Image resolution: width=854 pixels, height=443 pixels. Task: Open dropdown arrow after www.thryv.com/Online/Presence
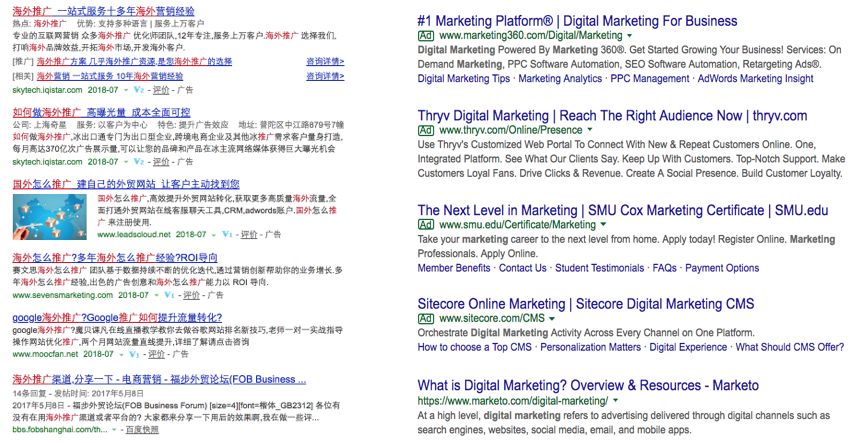point(589,130)
